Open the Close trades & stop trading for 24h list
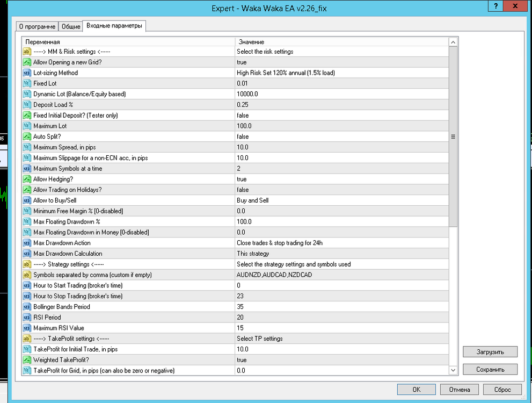The width and height of the screenshot is (532, 403). pyautogui.click(x=341, y=243)
